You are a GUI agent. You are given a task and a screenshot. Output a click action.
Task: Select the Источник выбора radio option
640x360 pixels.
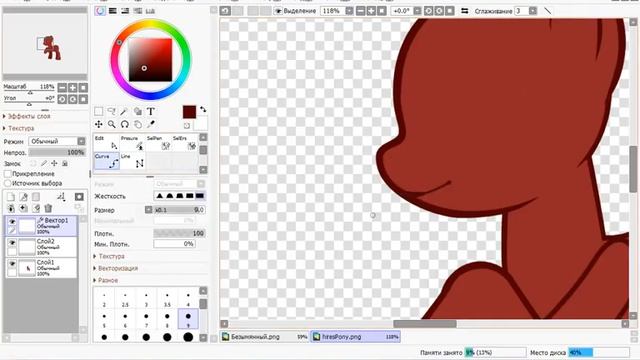(7, 183)
